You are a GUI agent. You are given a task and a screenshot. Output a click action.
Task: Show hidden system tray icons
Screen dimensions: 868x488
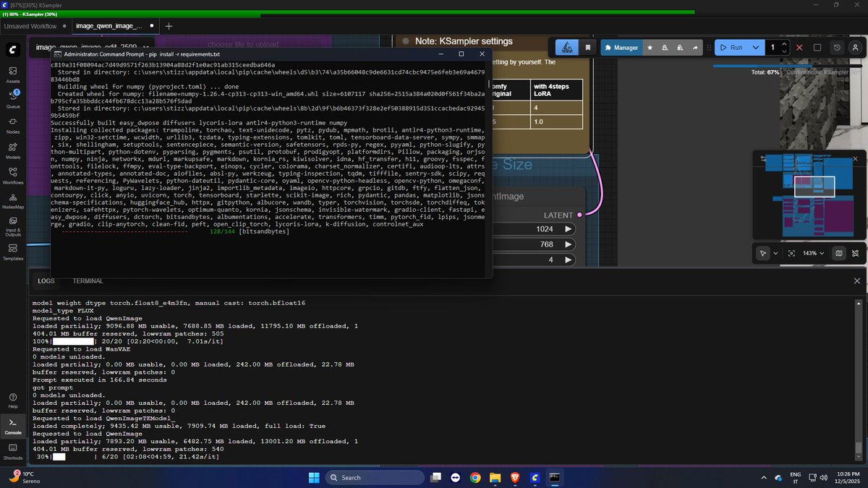coord(764,477)
